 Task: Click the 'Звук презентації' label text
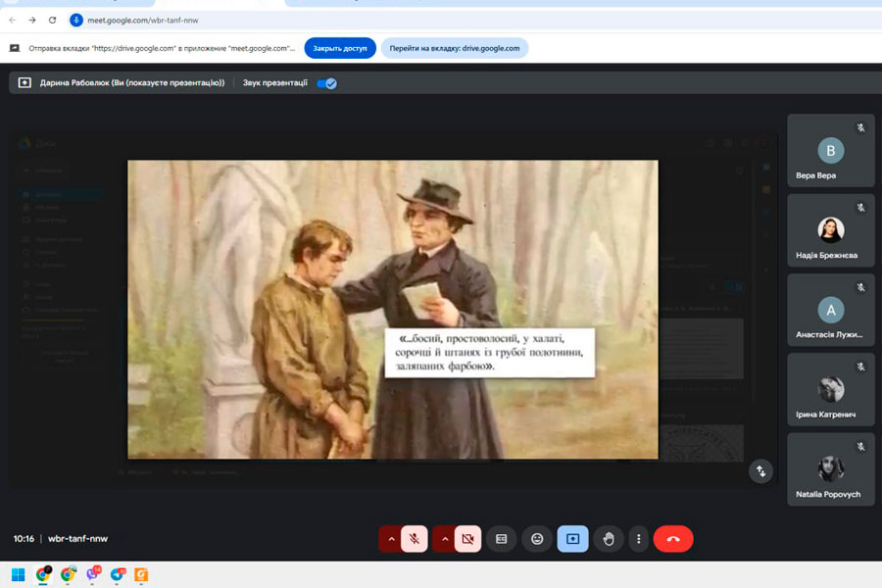coord(275,82)
